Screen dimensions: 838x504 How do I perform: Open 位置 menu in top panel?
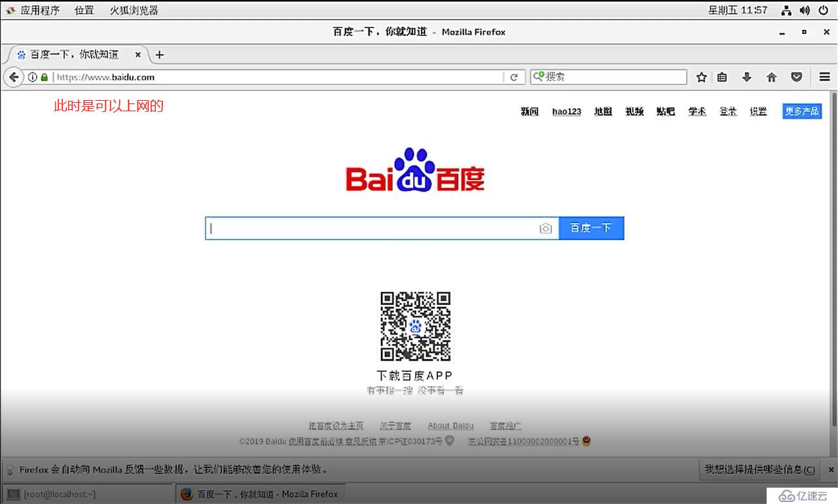84,10
